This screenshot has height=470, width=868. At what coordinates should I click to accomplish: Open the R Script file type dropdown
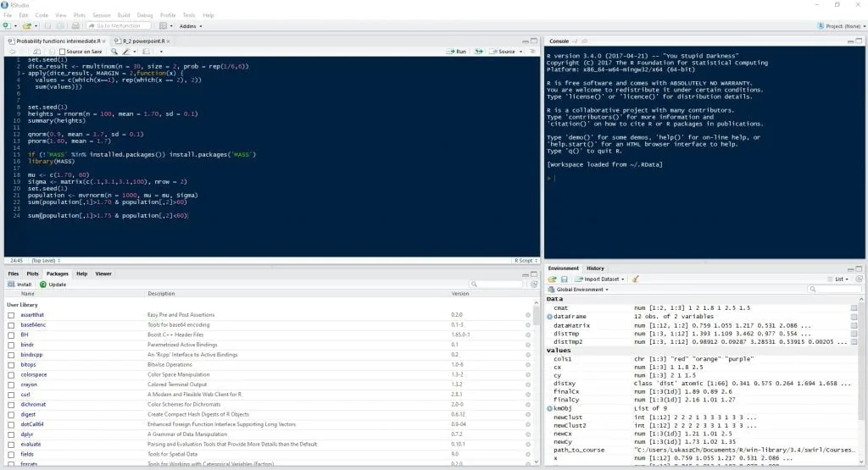(x=526, y=261)
